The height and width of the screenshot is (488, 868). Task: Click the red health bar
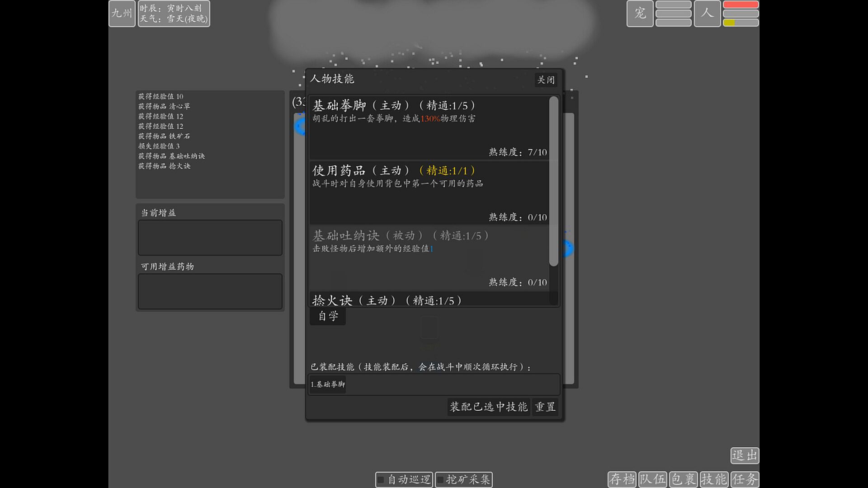tap(741, 5)
